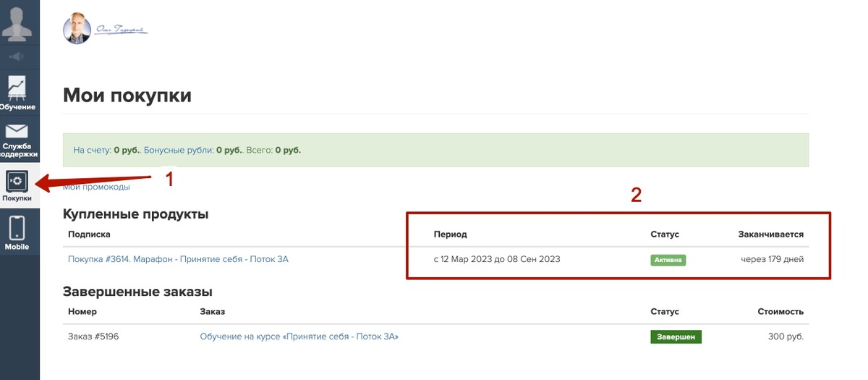Open Служба поддержки envelope icon

(x=17, y=131)
